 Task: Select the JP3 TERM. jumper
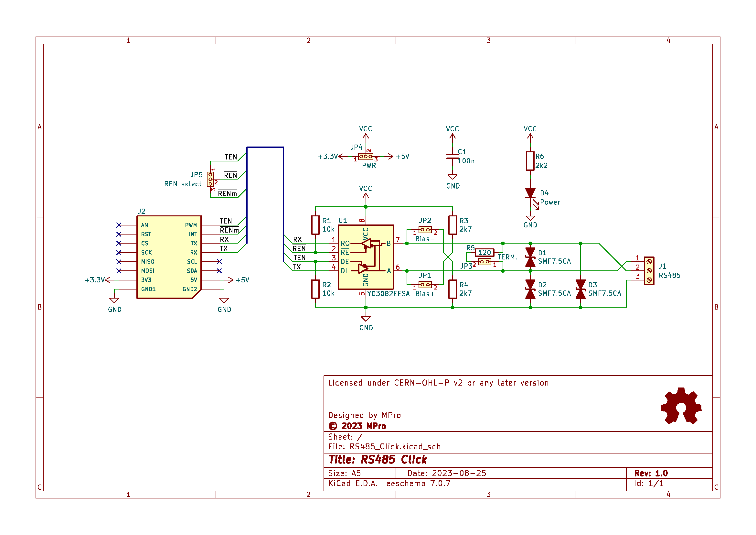pos(484,262)
